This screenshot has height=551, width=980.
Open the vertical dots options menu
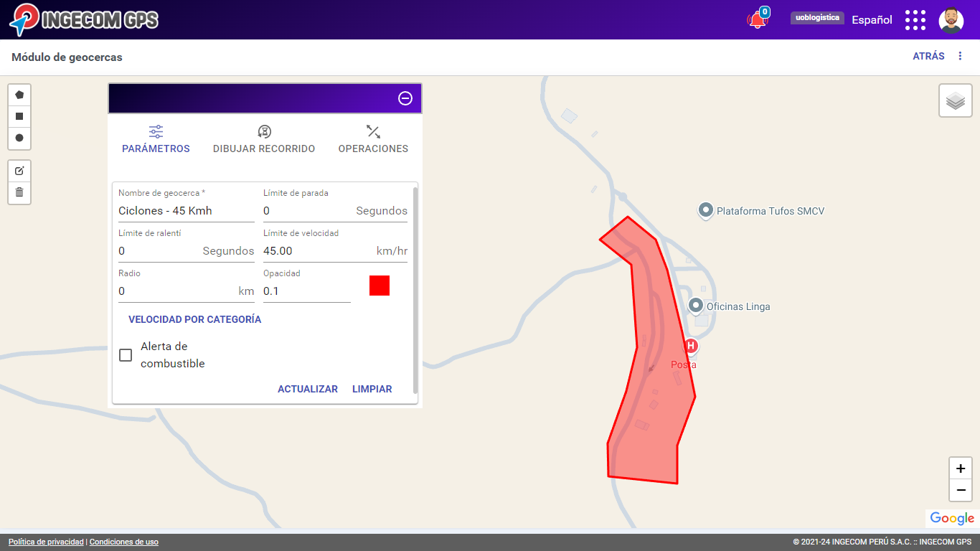point(961,56)
